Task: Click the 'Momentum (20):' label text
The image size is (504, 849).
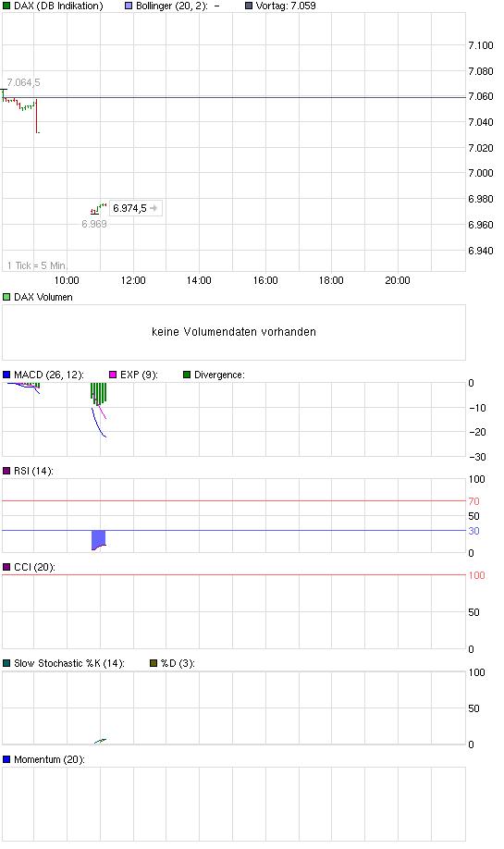Action: click(x=49, y=759)
